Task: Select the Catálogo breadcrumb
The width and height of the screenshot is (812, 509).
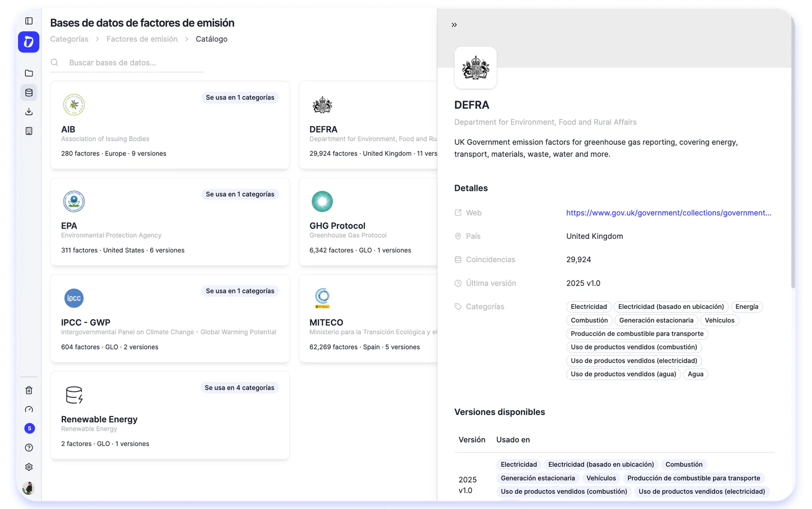Action: click(212, 39)
